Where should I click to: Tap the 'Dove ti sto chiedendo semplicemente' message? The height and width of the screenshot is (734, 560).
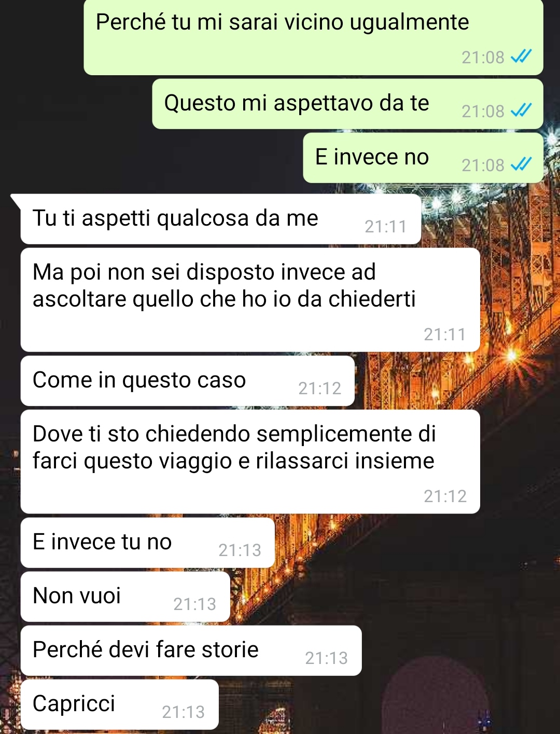coord(250,462)
